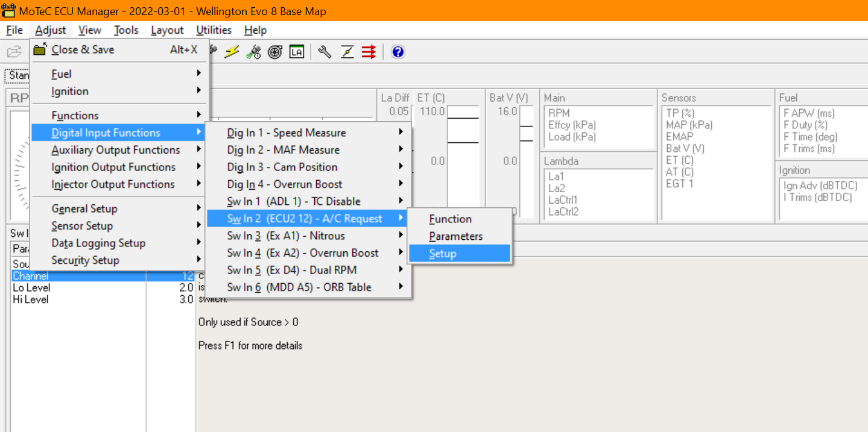Select the Lo Level parameter row
The image size is (868, 432).
click(103, 288)
